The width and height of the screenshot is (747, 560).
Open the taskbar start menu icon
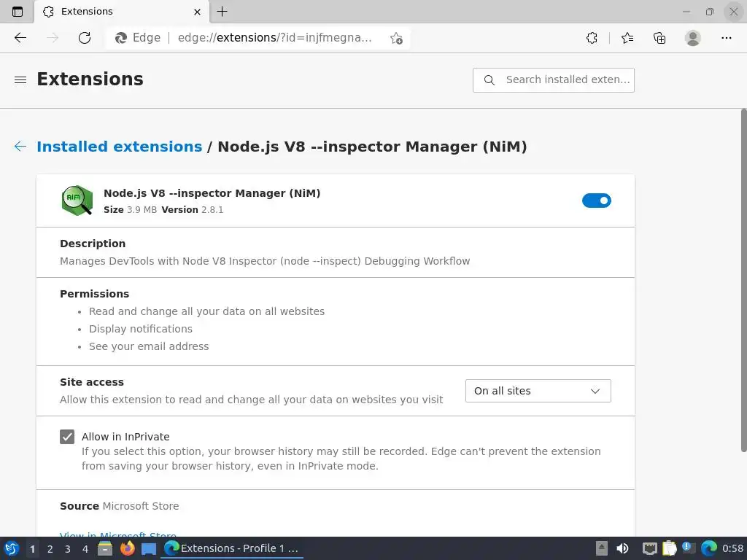[x=12, y=548]
